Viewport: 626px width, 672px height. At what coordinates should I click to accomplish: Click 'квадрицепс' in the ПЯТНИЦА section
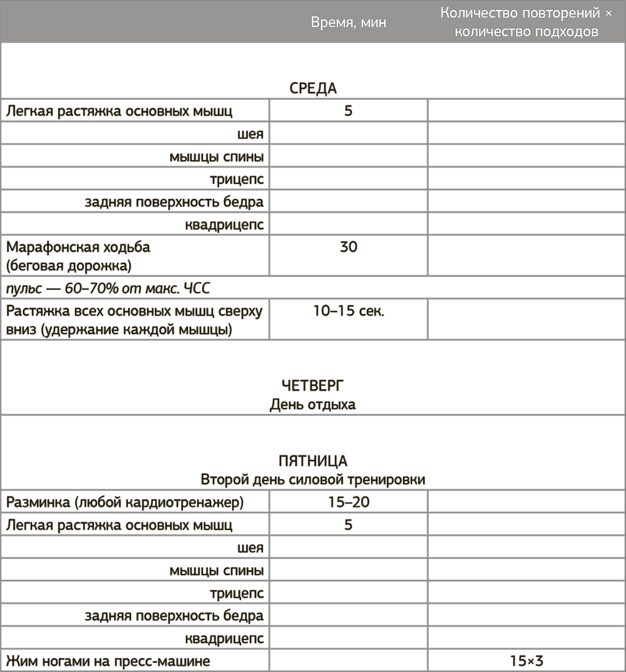(225, 639)
